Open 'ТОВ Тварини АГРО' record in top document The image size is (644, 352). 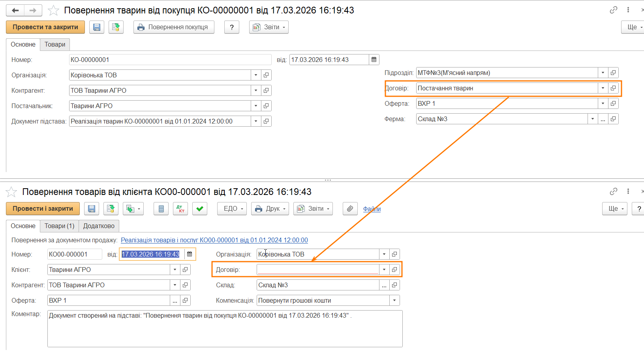(266, 90)
